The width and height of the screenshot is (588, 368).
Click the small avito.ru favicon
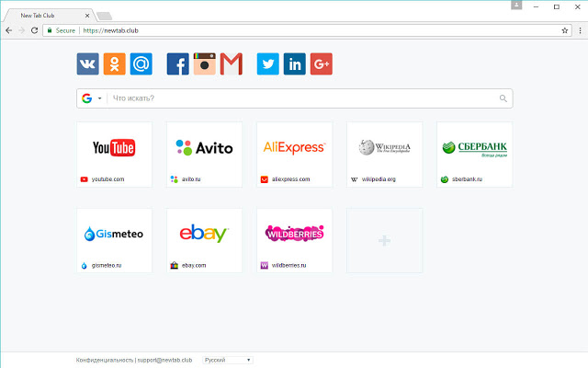click(x=174, y=179)
